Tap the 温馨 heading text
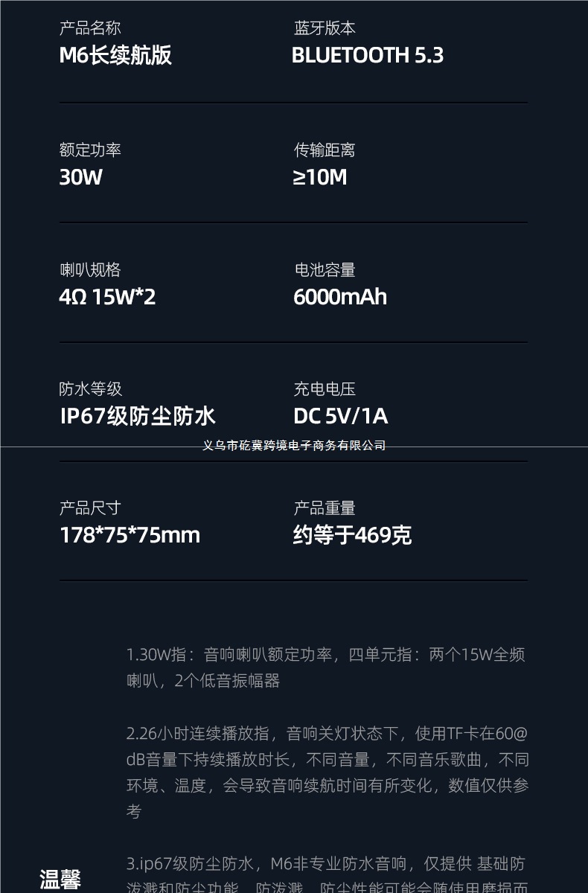This screenshot has width=588, height=893. pyautogui.click(x=60, y=880)
